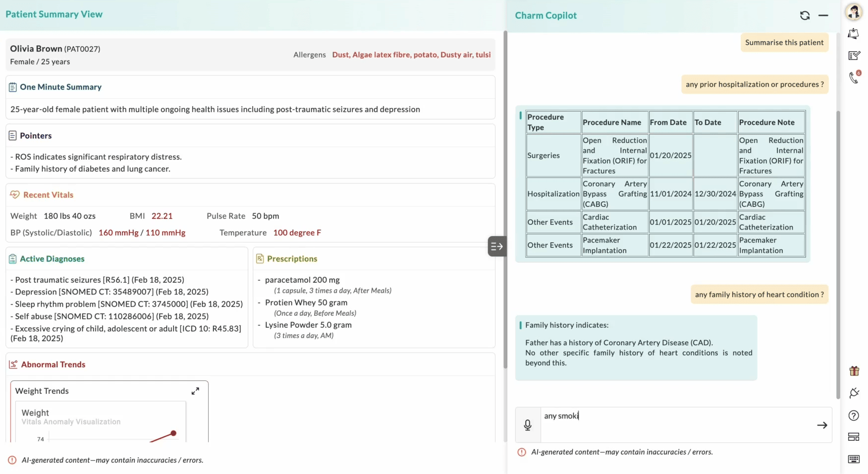Click the Temperature value 100 degree F
This screenshot has height=474, width=868.
tap(297, 233)
